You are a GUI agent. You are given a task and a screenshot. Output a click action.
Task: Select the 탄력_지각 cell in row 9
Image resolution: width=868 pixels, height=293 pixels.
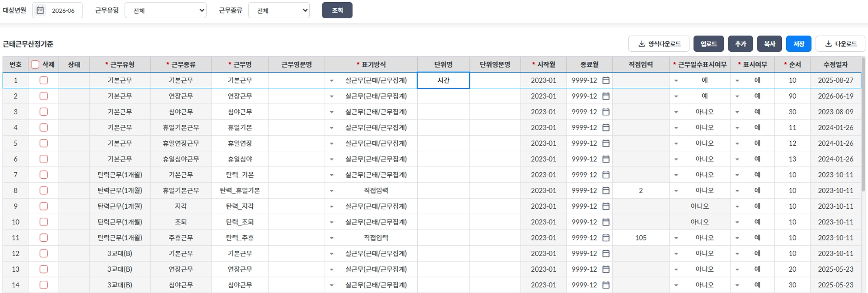click(240, 206)
